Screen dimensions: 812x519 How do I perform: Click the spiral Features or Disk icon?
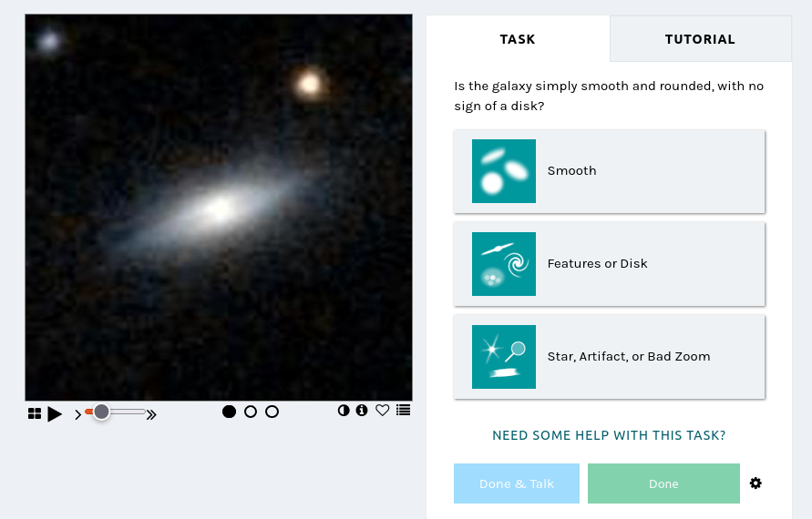click(504, 264)
